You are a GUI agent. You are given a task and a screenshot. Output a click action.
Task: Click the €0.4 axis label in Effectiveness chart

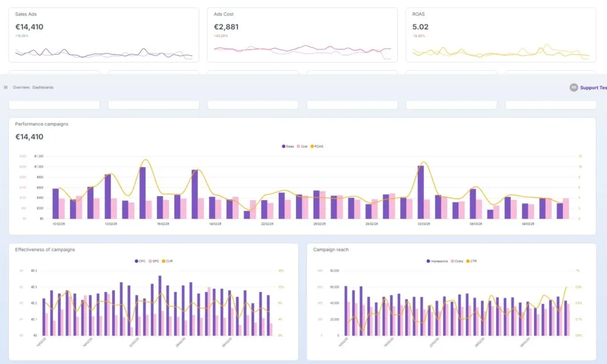34,271
